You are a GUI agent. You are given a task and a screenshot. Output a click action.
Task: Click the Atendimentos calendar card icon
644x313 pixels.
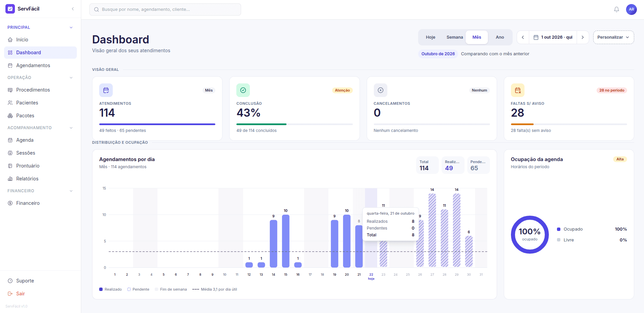tap(106, 90)
